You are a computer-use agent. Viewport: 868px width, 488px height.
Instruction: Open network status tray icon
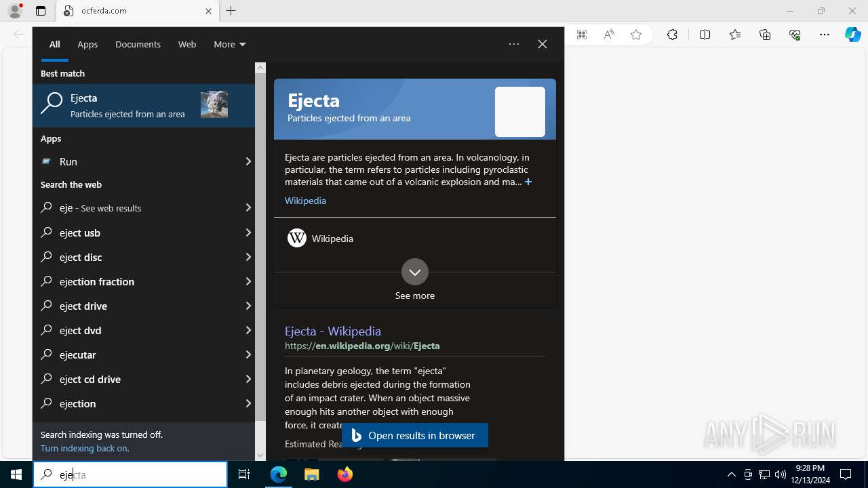(764, 474)
